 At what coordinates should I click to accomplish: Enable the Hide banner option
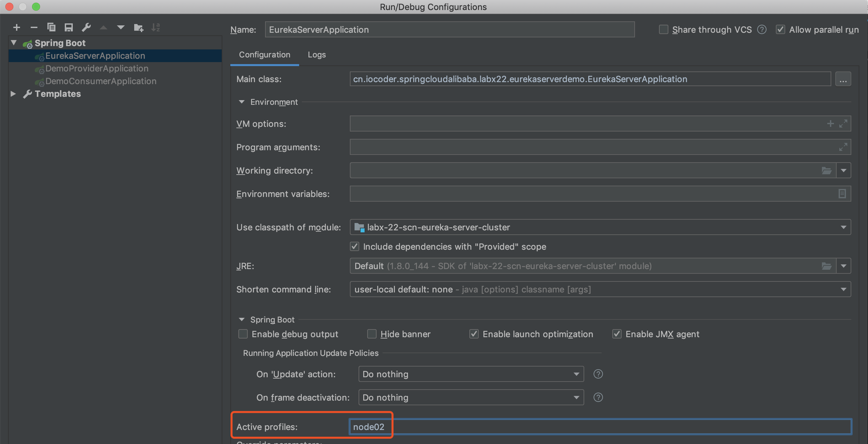[x=372, y=334]
